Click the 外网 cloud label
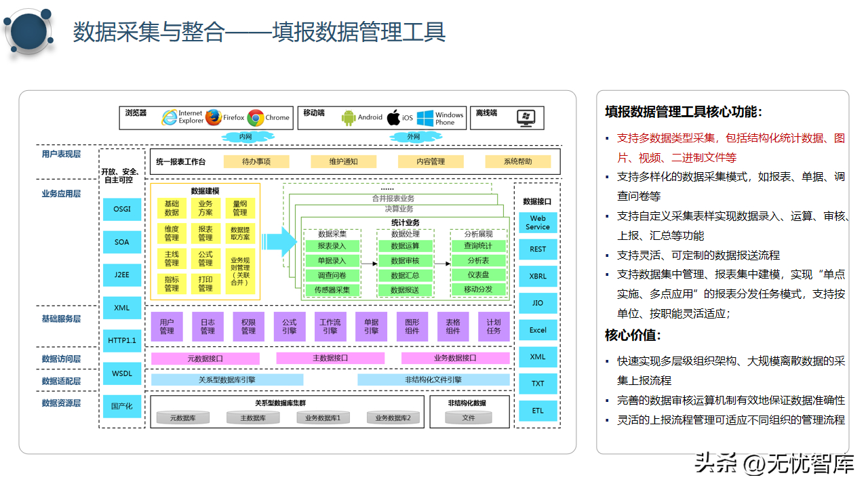 tap(413, 137)
